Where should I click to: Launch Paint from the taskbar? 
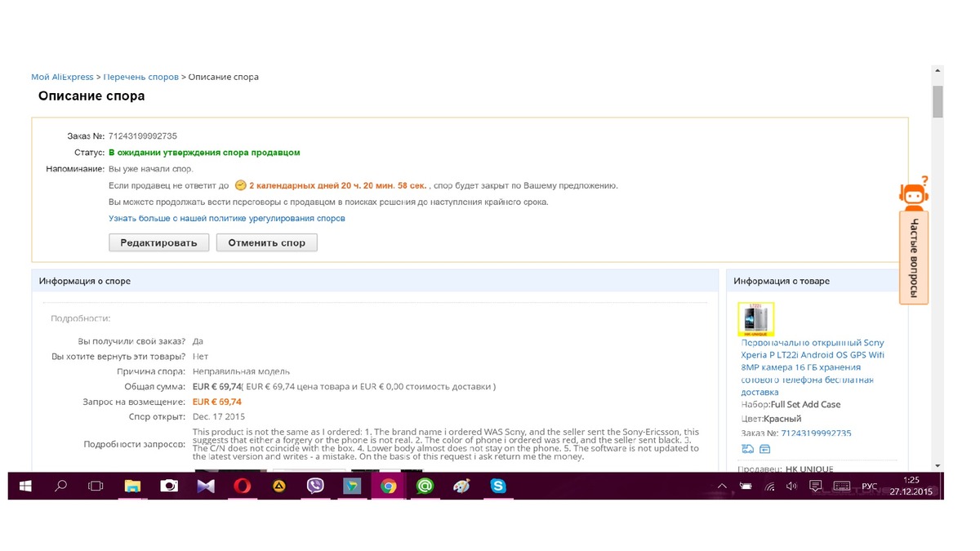(461, 486)
